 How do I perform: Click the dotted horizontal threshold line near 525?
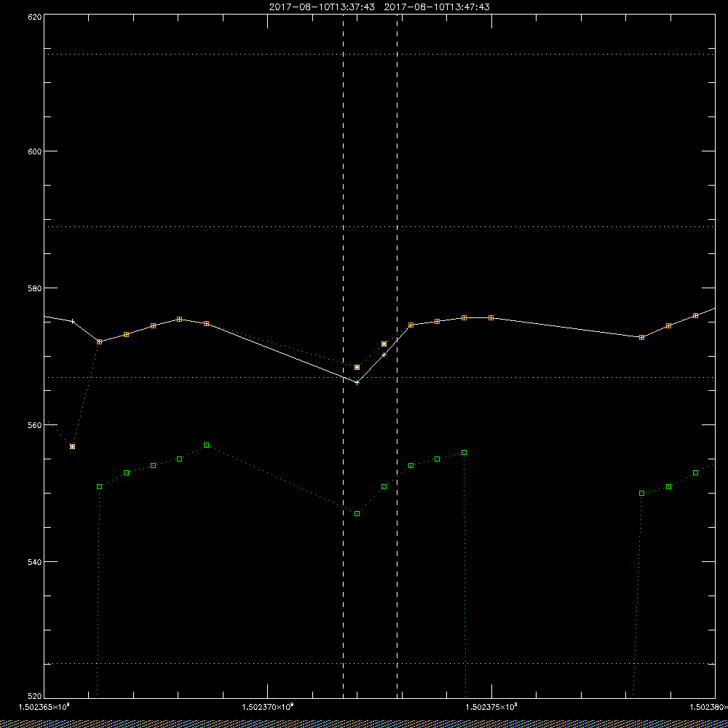point(379,663)
